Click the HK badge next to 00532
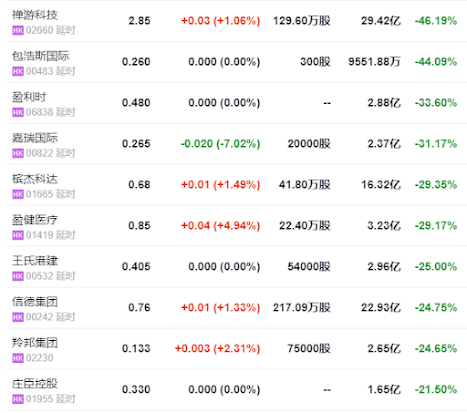 18,276
